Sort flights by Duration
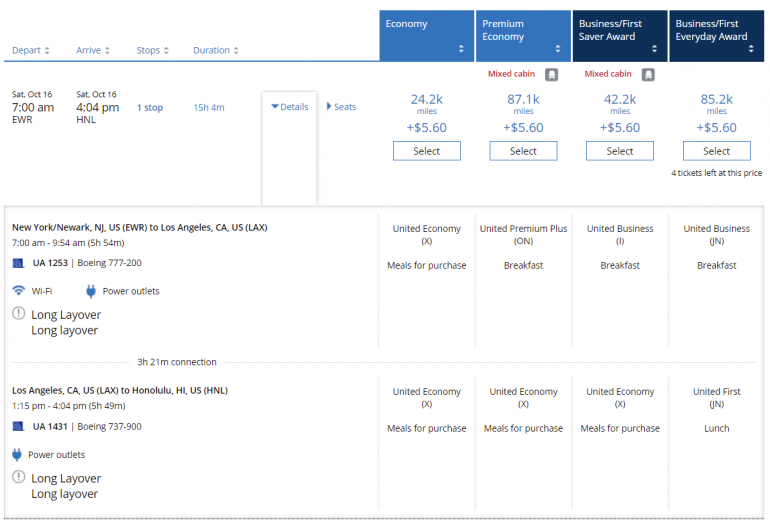770x525 pixels. [x=216, y=50]
